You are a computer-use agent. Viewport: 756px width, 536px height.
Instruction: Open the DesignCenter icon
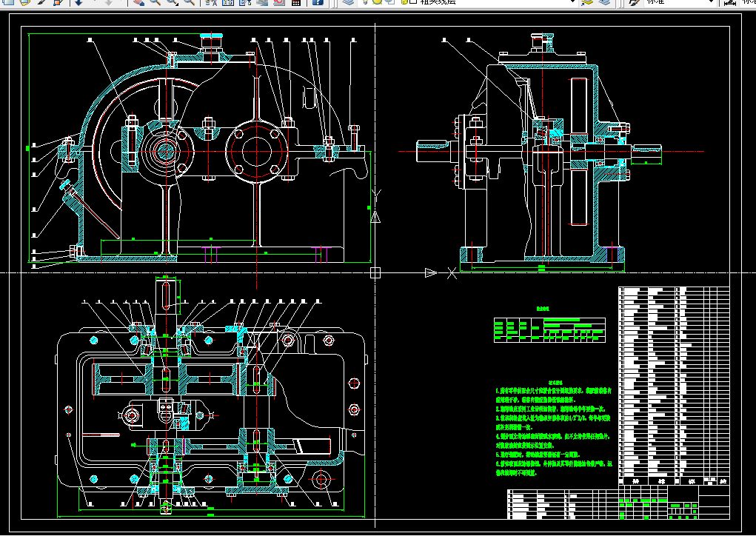point(229,2)
